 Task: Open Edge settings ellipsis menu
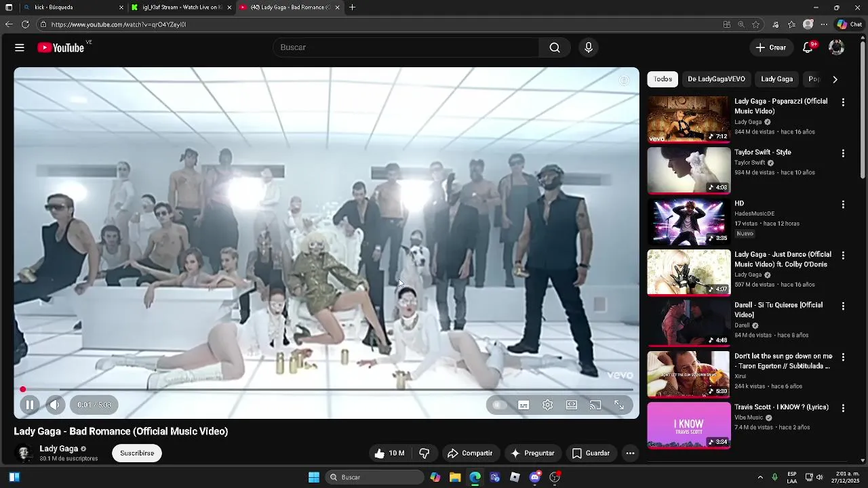click(x=824, y=24)
